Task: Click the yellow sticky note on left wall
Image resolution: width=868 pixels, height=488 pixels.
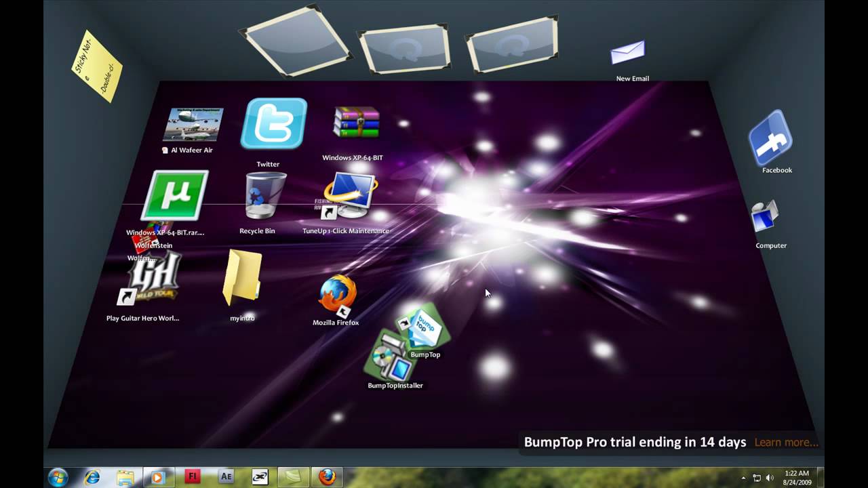Action: pos(97,66)
